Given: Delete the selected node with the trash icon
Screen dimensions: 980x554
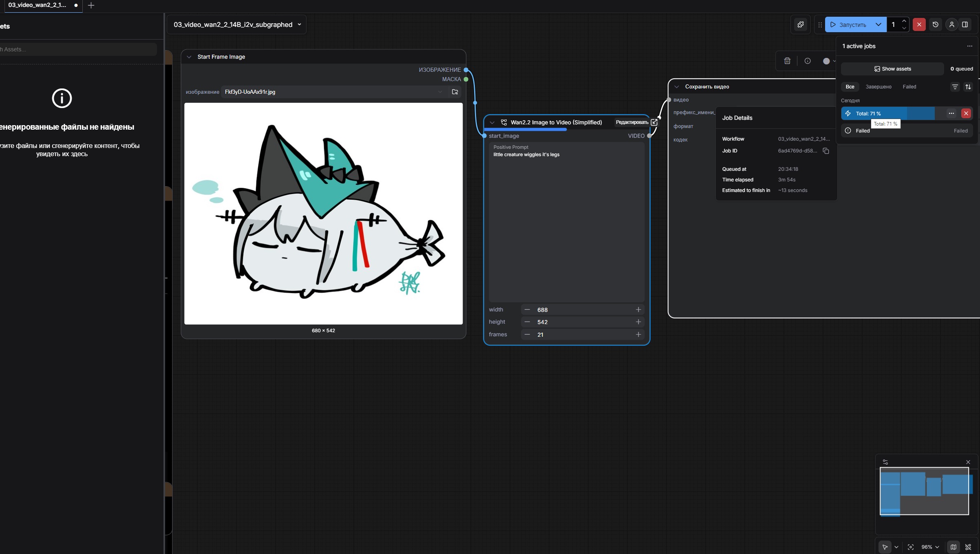Looking at the screenshot, I should pos(787,61).
